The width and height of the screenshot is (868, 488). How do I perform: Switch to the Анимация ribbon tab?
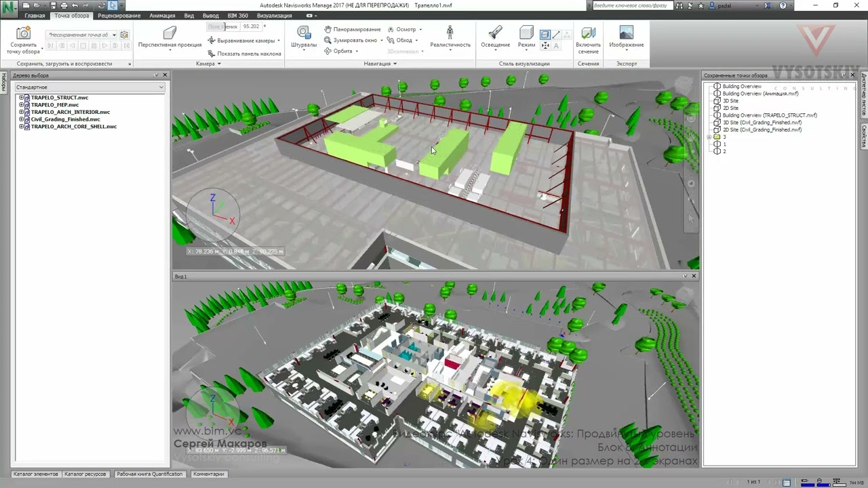pyautogui.click(x=162, y=16)
